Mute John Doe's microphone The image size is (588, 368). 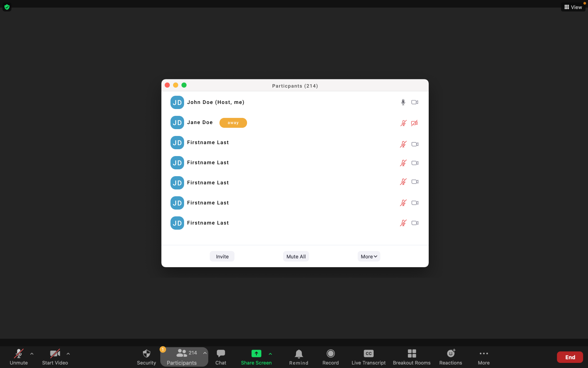[403, 102]
